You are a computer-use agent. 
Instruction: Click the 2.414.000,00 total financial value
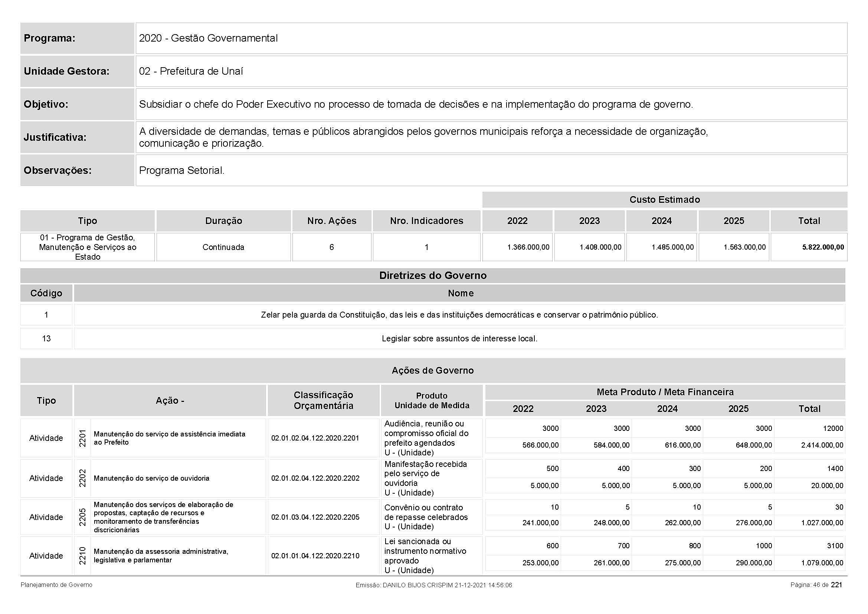[822, 445]
